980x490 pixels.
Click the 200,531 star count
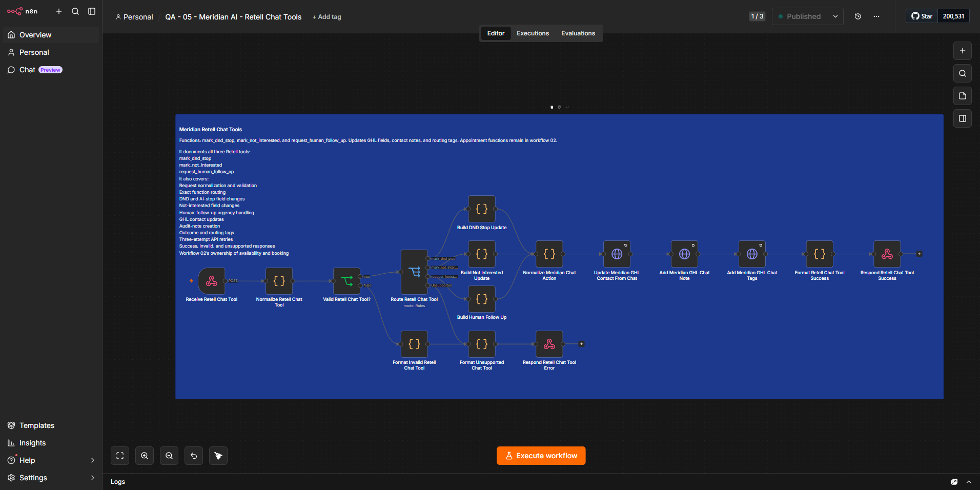(953, 16)
